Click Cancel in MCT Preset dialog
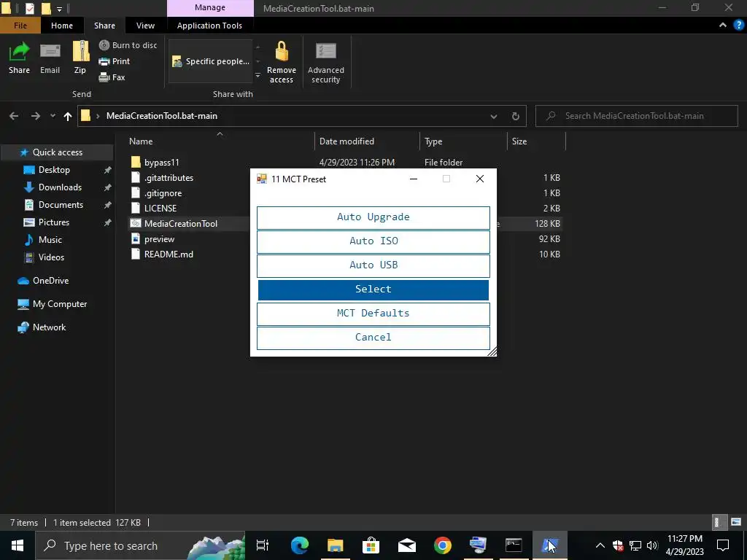 (x=373, y=338)
